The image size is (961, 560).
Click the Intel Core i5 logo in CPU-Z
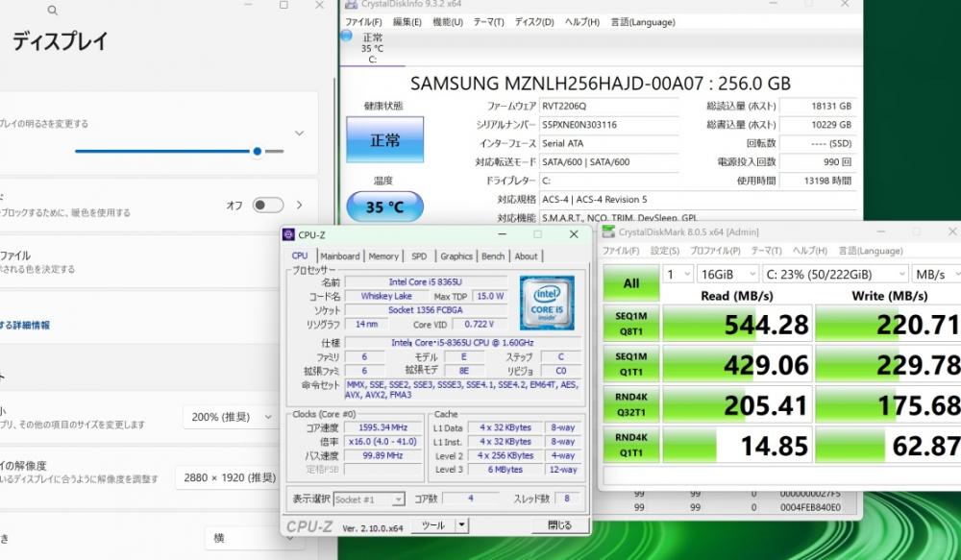pos(547,303)
